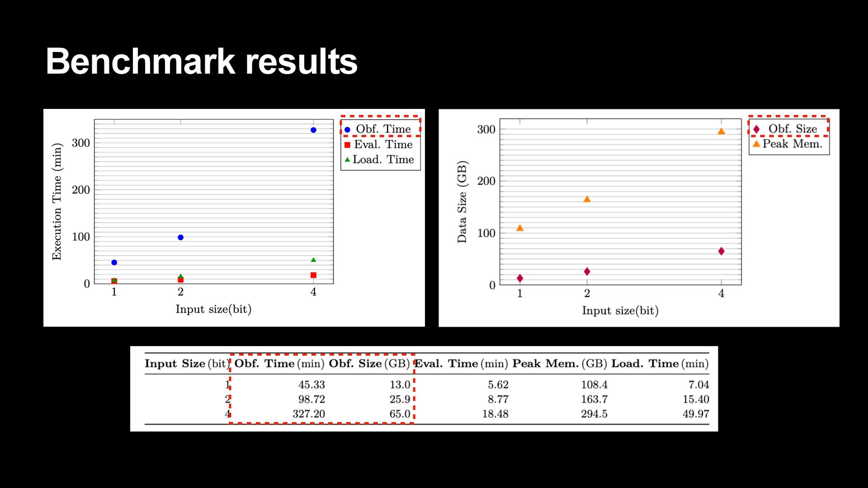The image size is (868, 488).
Task: Click the Obf. Size diamond at input size 4
Action: pyautogui.click(x=721, y=251)
